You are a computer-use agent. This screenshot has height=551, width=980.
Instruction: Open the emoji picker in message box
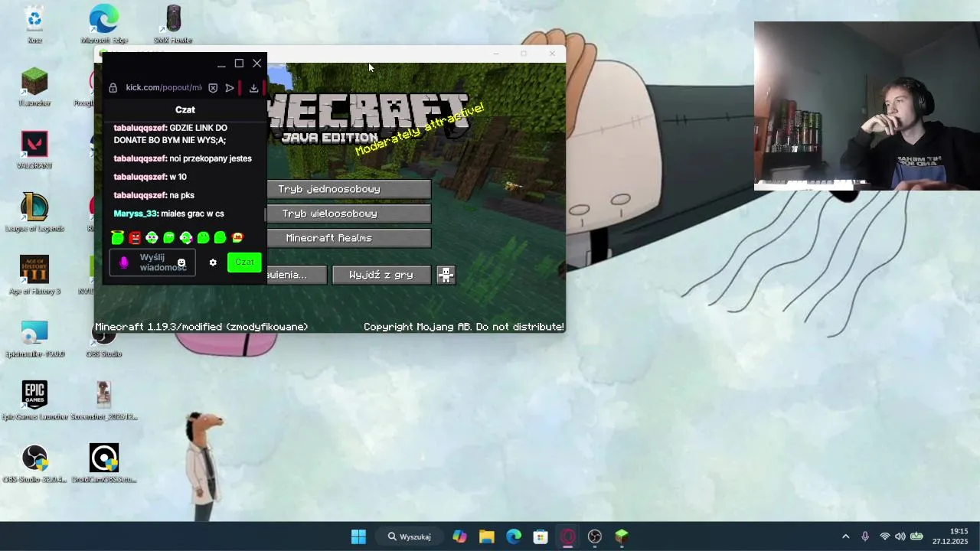181,262
